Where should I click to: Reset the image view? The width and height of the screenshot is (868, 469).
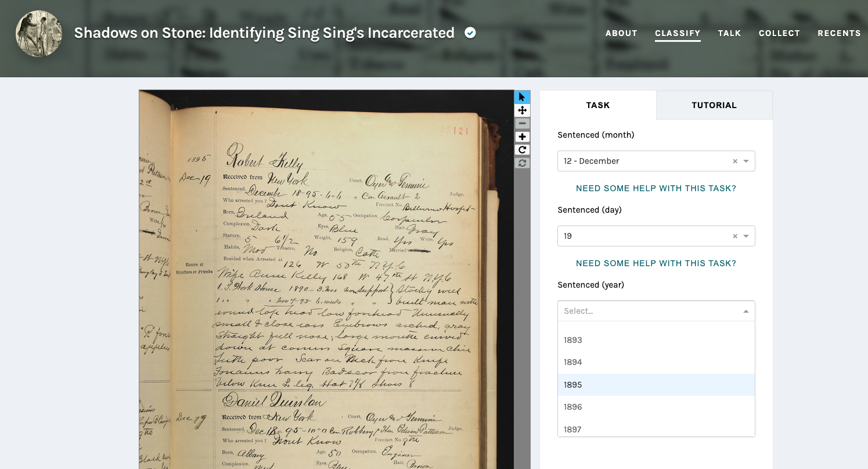522,163
